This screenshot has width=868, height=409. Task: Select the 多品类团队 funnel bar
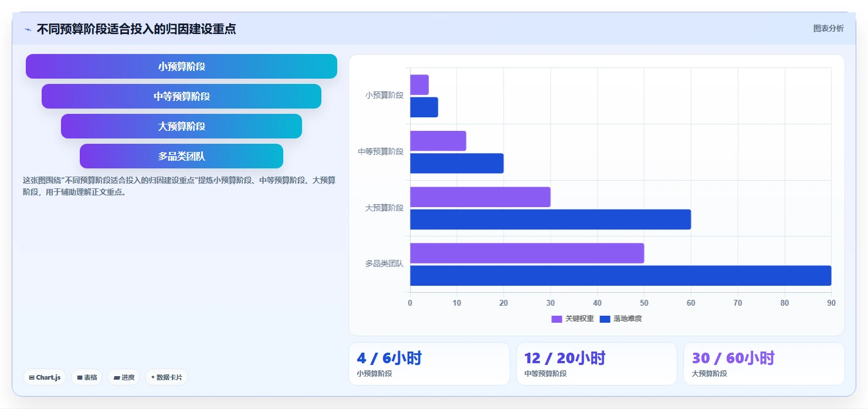point(181,156)
